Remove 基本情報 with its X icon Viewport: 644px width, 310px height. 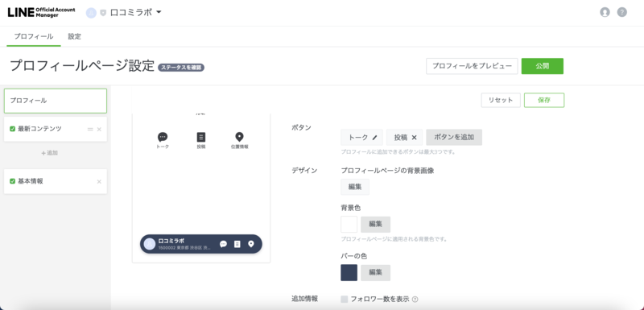[99, 181]
